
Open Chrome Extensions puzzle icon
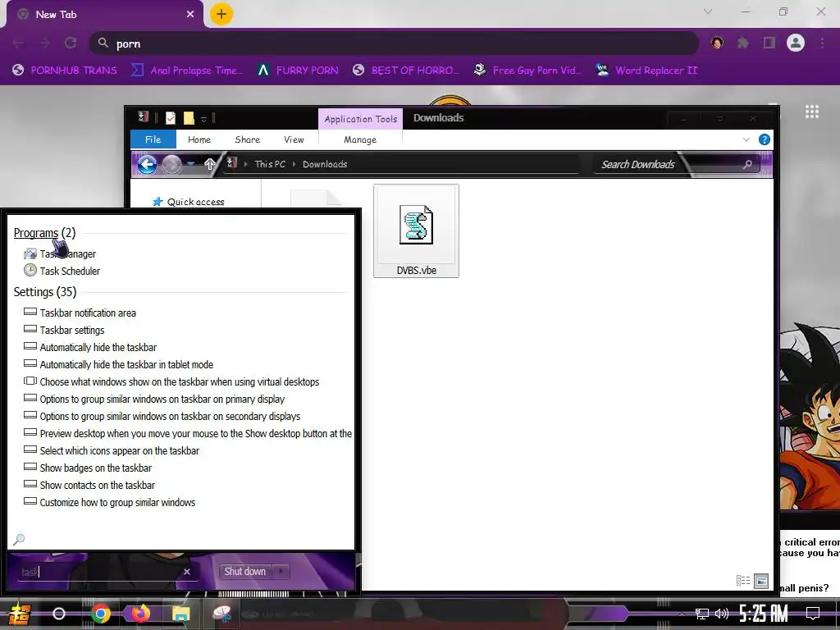742,43
